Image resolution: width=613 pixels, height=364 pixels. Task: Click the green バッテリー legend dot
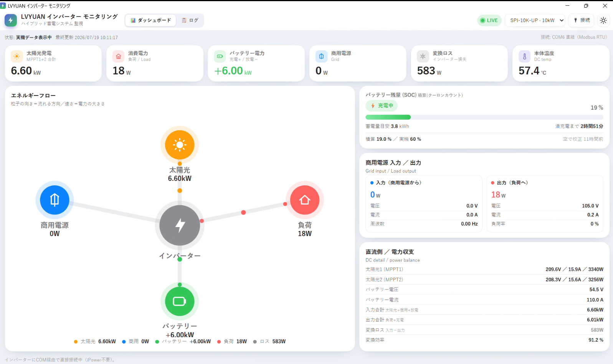pos(157,342)
